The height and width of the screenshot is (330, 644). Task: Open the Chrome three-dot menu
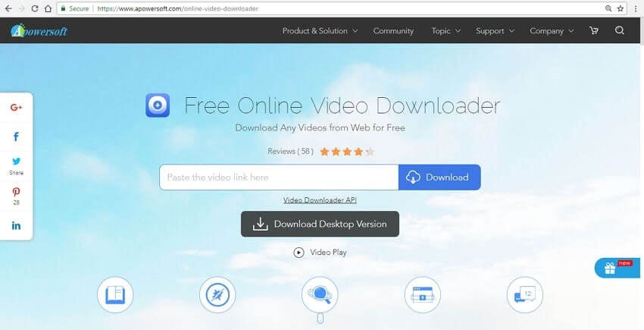tap(636, 8)
